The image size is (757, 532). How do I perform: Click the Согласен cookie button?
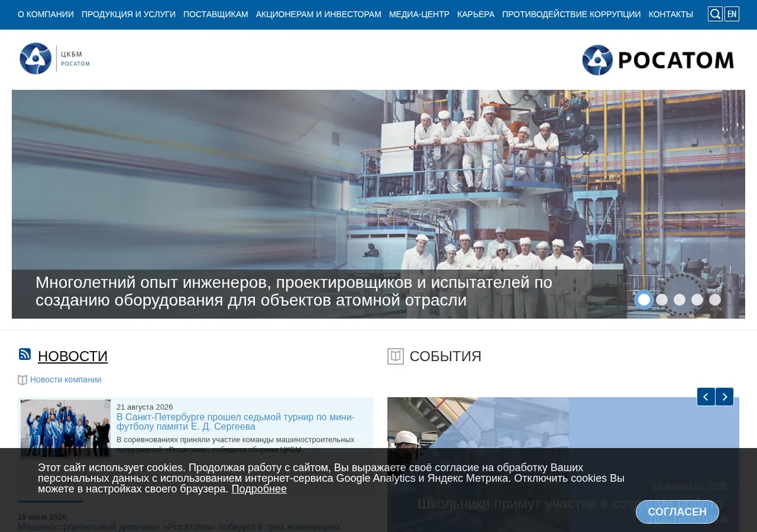pos(678,512)
